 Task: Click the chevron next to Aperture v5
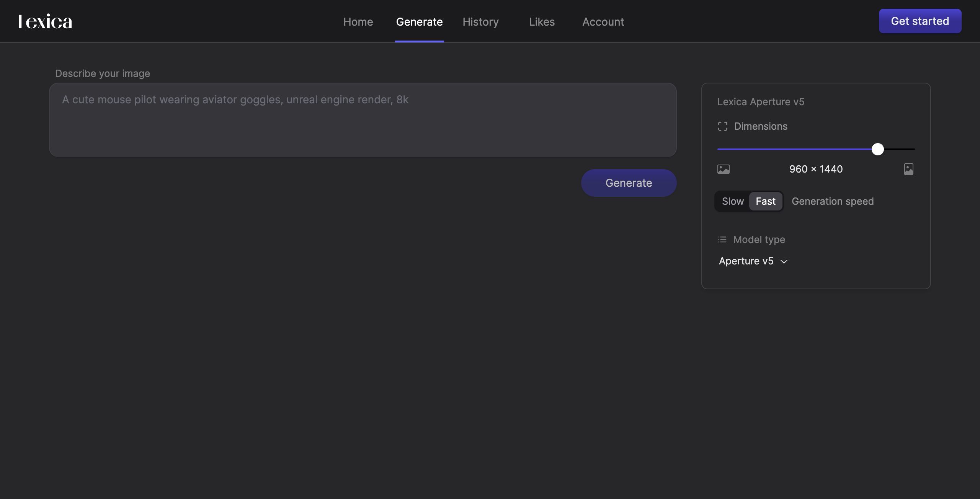(784, 261)
